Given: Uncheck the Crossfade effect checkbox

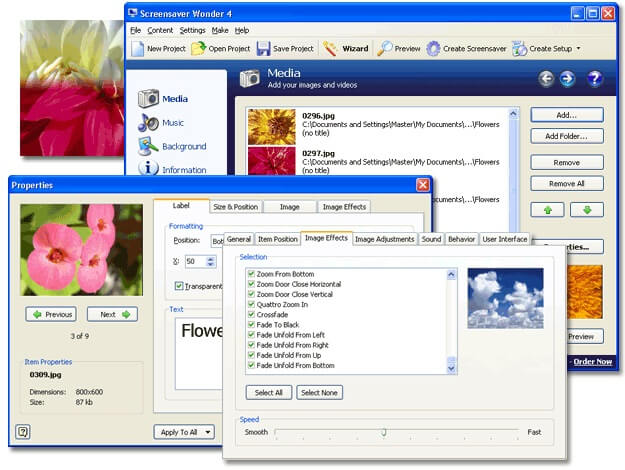Looking at the screenshot, I should point(251,315).
